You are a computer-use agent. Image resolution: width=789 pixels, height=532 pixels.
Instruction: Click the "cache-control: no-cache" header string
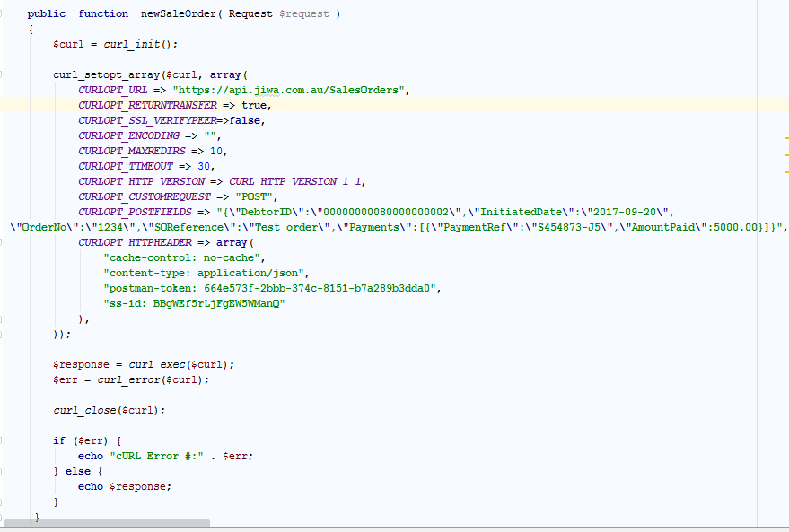pyautogui.click(x=181, y=257)
